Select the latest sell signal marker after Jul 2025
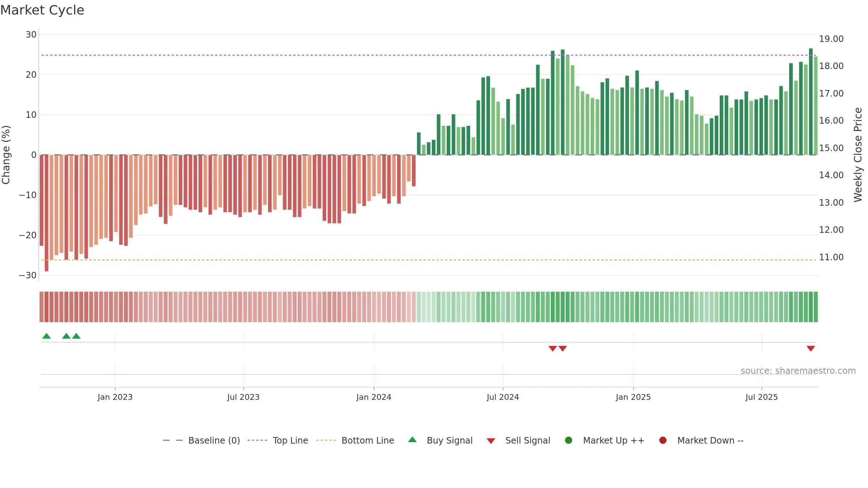The width and height of the screenshot is (868, 488). (811, 348)
